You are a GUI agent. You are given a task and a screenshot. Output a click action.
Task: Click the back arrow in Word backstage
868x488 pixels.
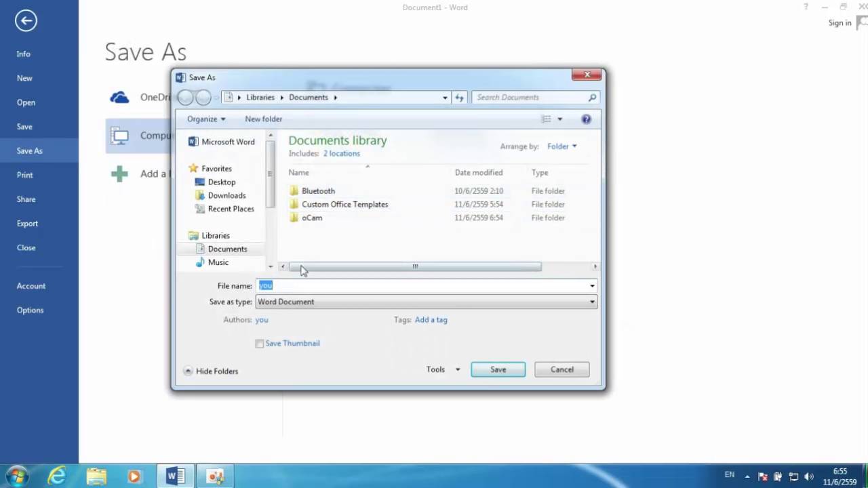(x=26, y=21)
